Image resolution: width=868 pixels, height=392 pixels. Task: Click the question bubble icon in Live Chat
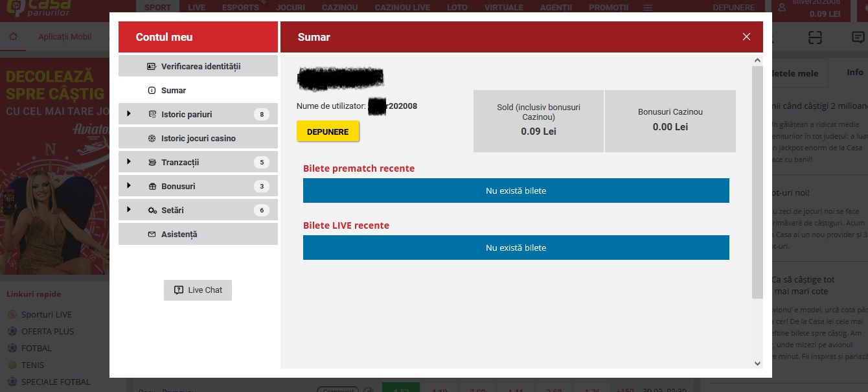179,290
